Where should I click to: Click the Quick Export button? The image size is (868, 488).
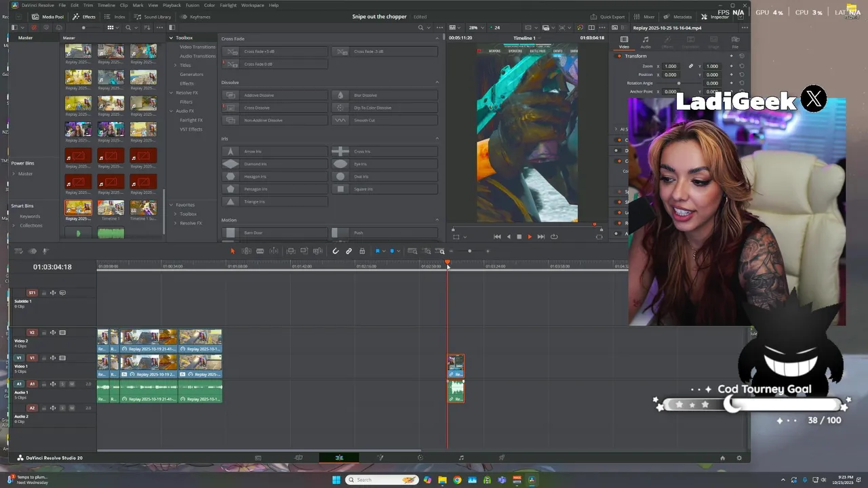click(x=608, y=17)
